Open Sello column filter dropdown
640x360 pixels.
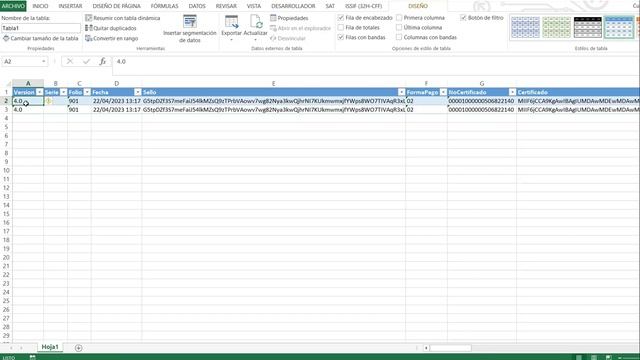(x=402, y=92)
